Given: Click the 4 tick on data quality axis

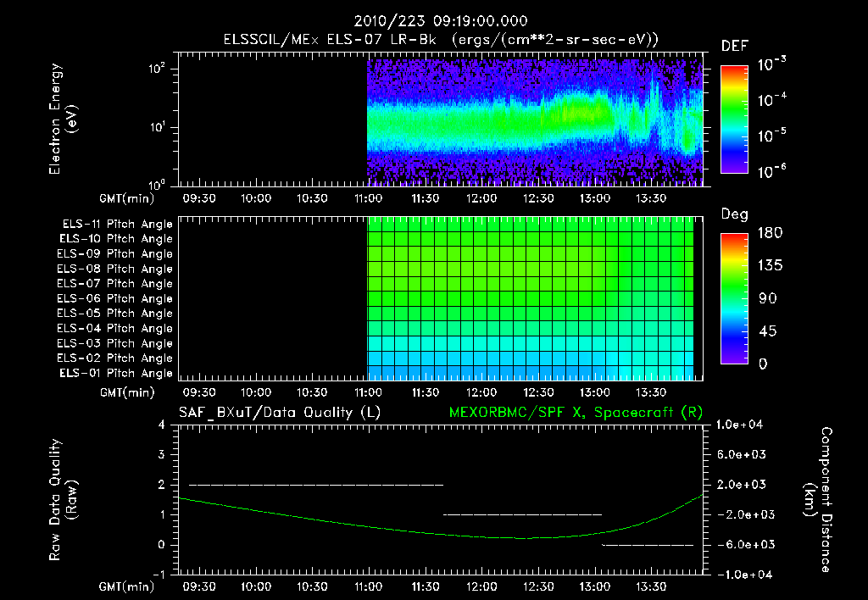Looking at the screenshot, I should point(162,425).
